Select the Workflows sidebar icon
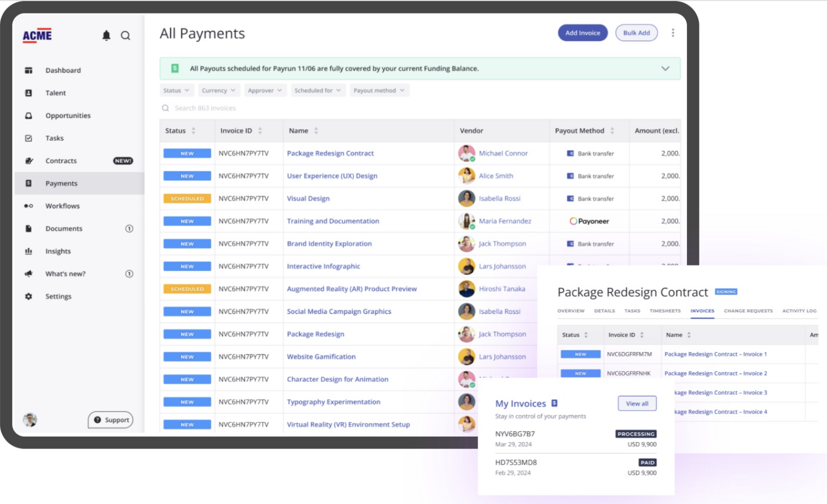827x504 pixels. [29, 206]
